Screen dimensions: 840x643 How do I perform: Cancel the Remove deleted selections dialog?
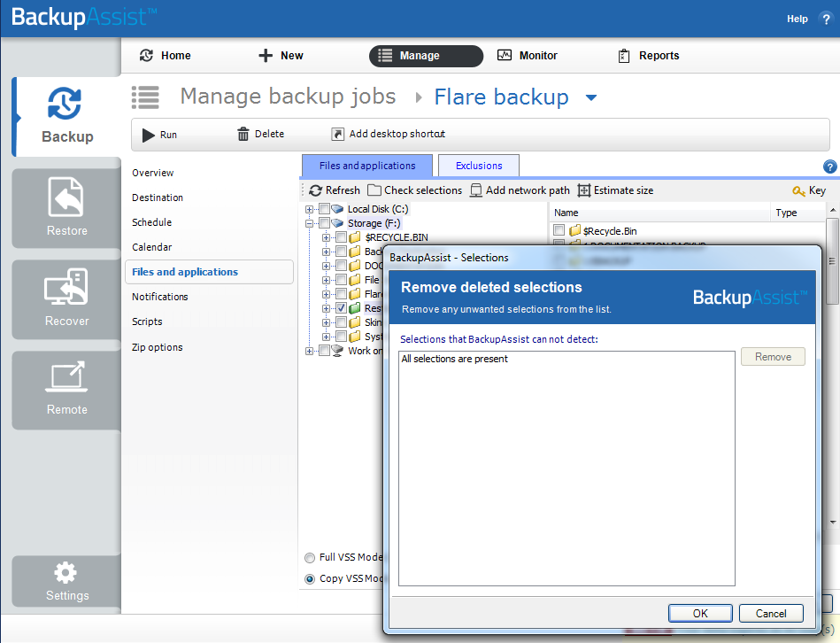771,614
